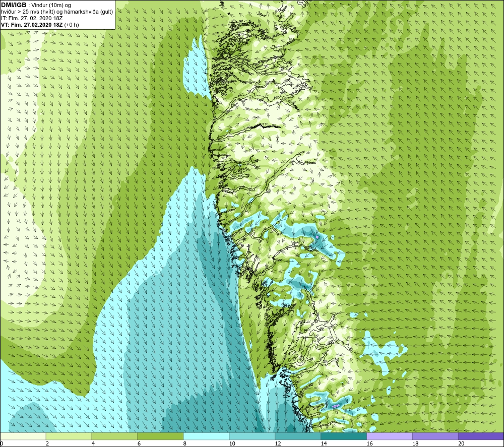Click the 'hviður > 25 m/s' legend line
504x447 pixels.
(57, 12)
